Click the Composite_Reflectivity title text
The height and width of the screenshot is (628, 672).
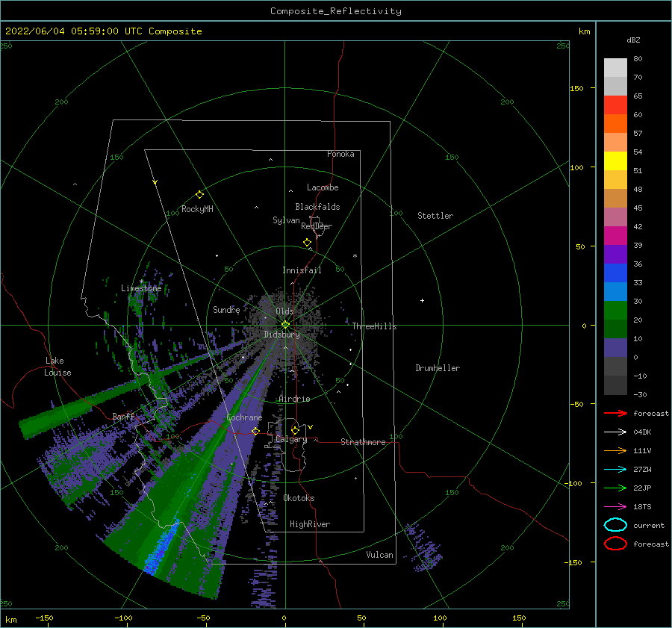(x=336, y=11)
